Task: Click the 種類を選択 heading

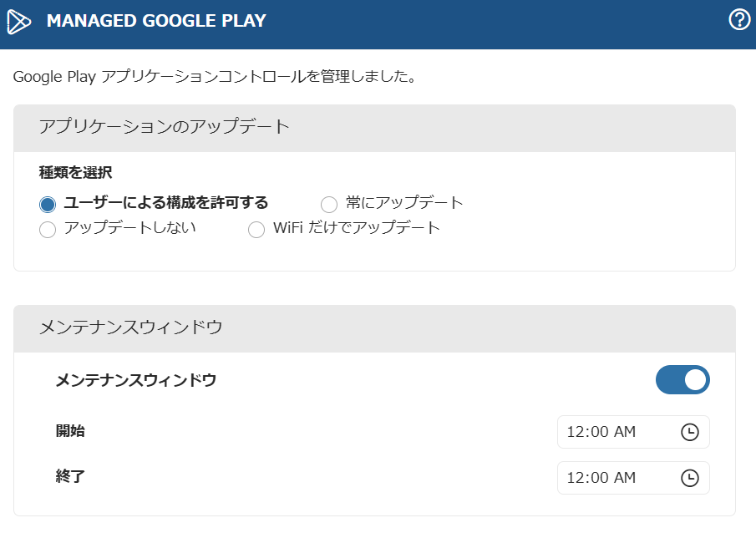Action: pyautogui.click(x=76, y=173)
